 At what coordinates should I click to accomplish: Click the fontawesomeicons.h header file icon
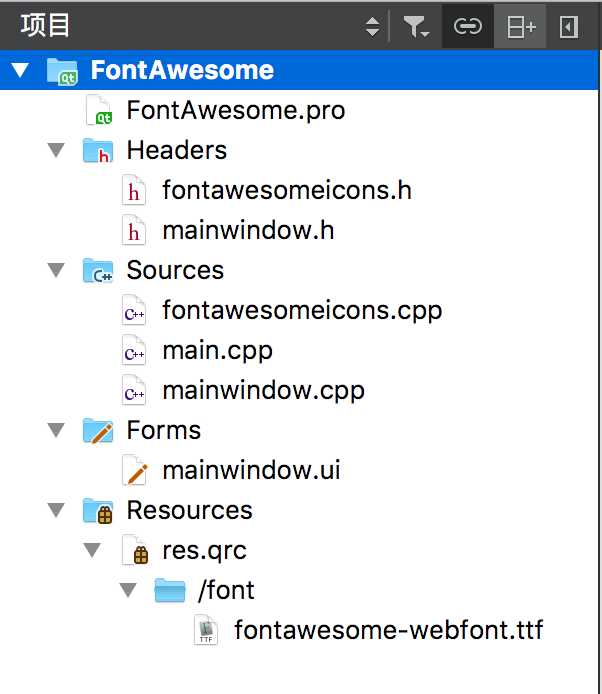(x=134, y=190)
